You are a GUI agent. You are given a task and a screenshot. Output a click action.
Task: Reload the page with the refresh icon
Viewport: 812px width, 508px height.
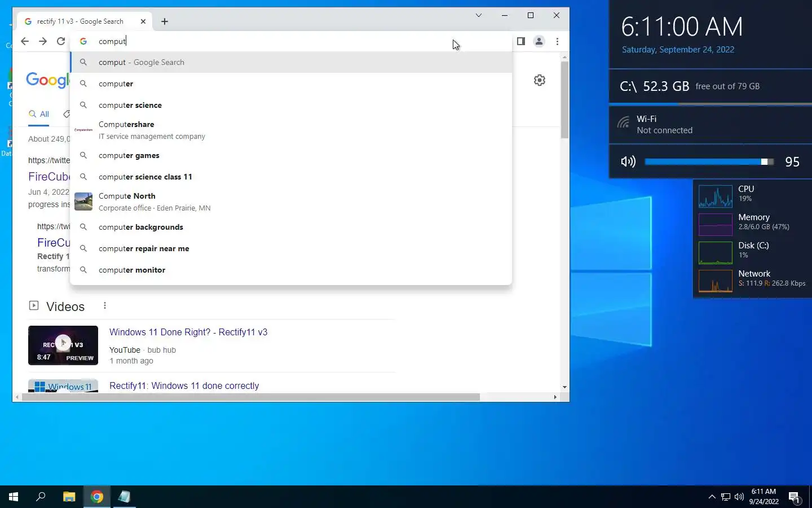click(61, 41)
